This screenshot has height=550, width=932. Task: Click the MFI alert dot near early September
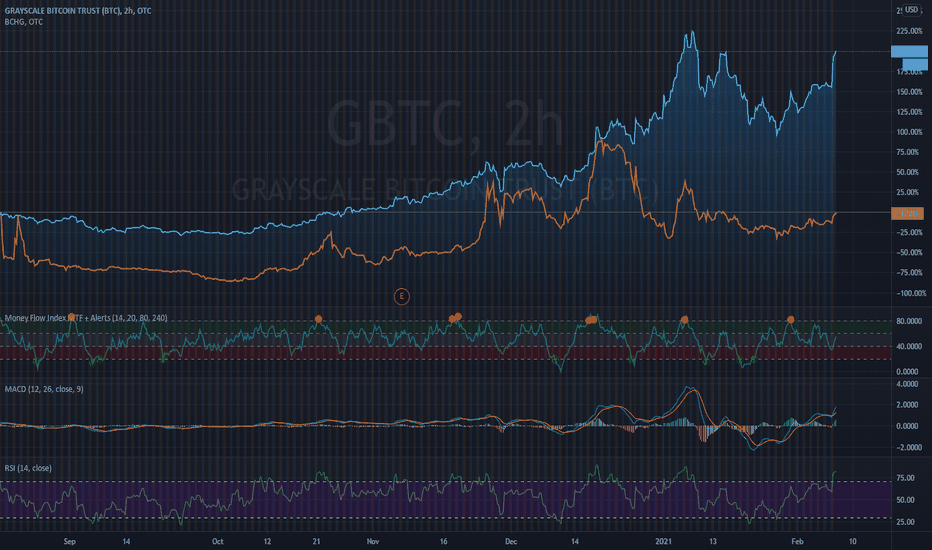(72, 317)
